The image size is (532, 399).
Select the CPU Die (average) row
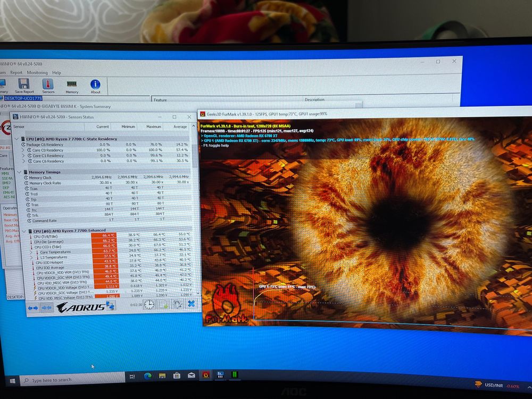tap(111, 242)
